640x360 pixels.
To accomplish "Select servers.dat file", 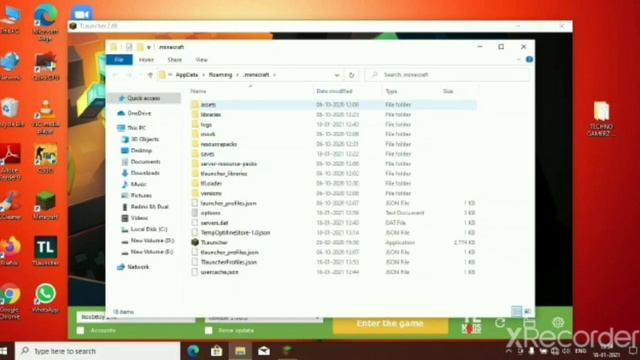I will tap(214, 223).
